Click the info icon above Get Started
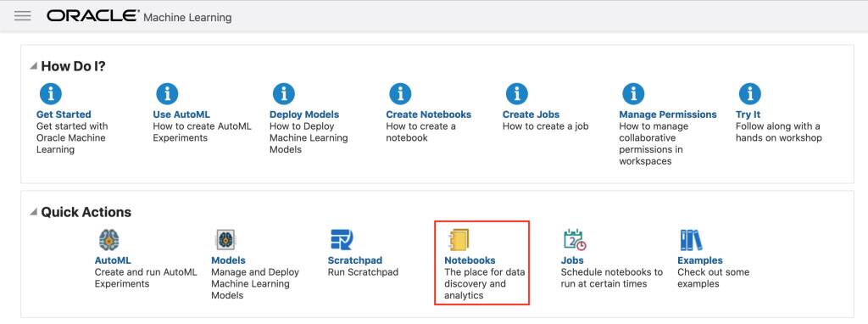The width and height of the screenshot is (868, 324). pos(51,93)
